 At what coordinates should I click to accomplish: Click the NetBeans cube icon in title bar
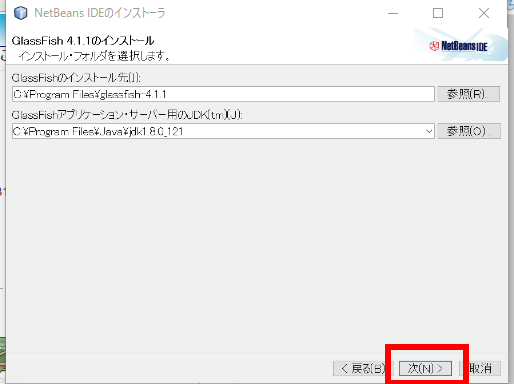[20, 13]
